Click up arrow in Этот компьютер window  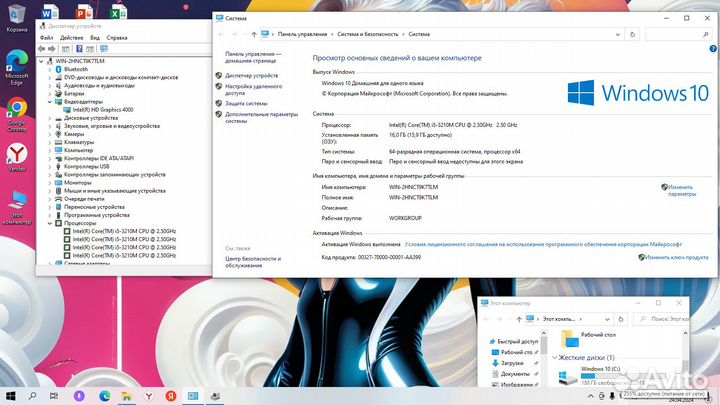pyautogui.click(x=519, y=319)
